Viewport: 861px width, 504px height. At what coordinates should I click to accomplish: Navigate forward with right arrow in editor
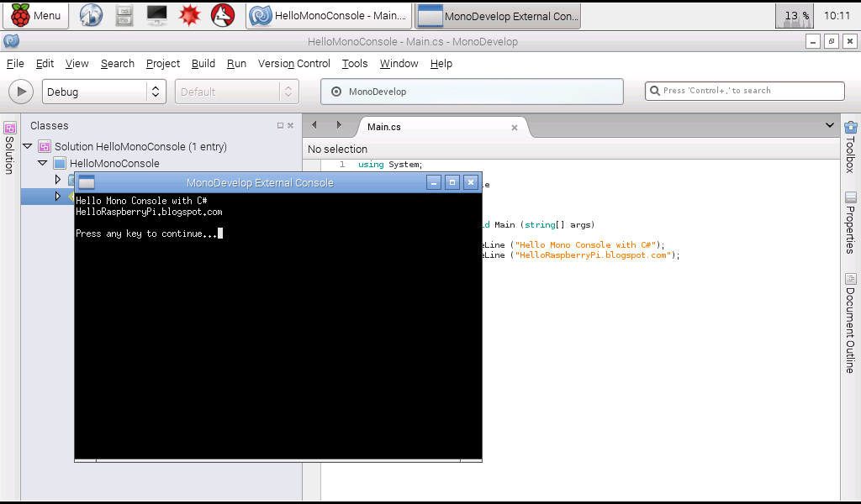[x=339, y=125]
